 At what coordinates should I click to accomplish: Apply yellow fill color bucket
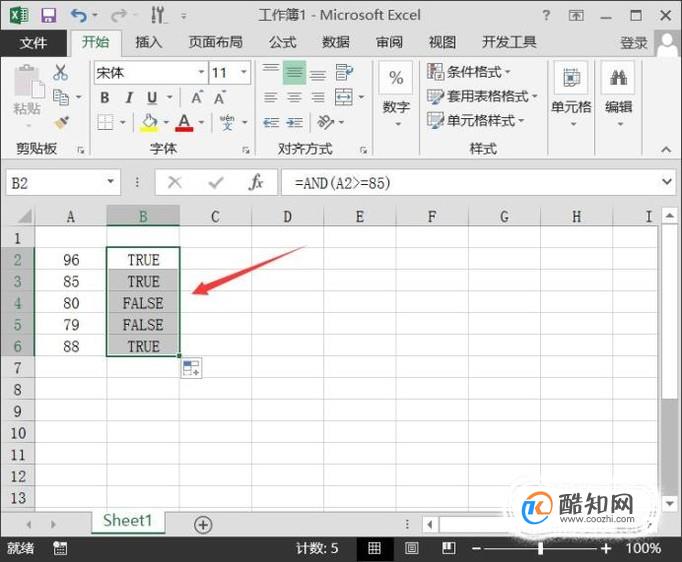(x=149, y=122)
